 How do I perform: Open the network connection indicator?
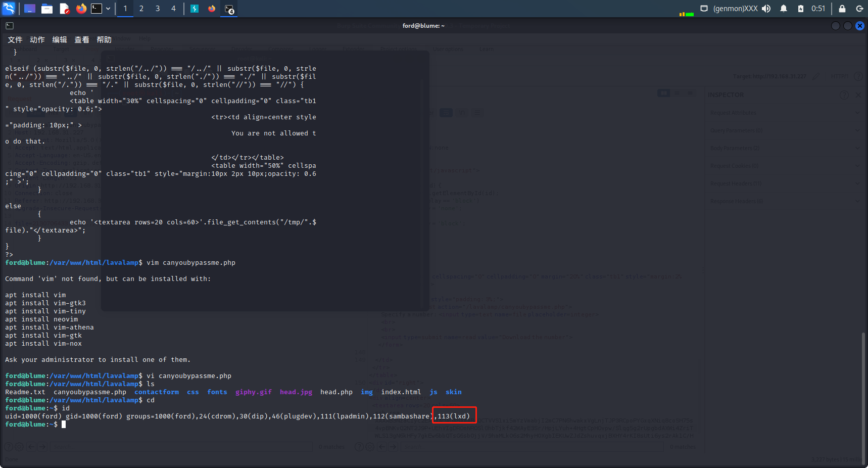coord(704,9)
